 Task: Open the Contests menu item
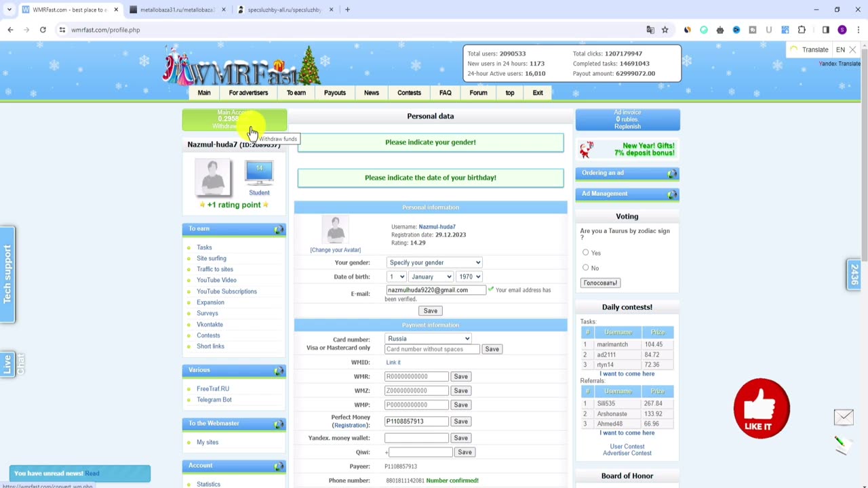click(x=409, y=93)
